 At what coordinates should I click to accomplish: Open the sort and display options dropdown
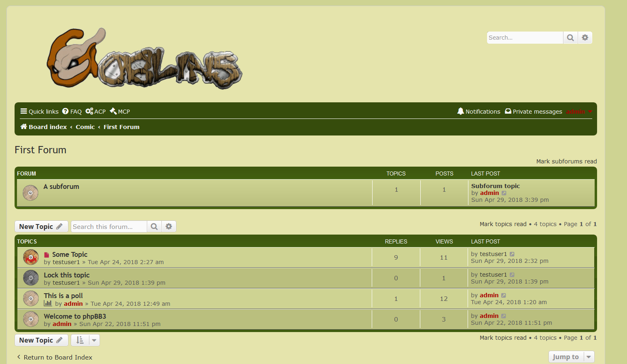click(x=85, y=340)
